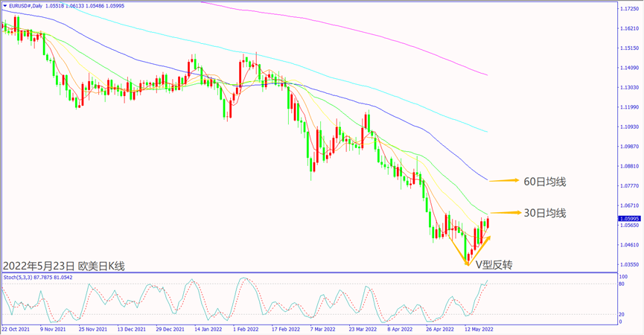The width and height of the screenshot is (644, 335).
Task: Select the 60日均线 text label
Action: click(x=544, y=181)
